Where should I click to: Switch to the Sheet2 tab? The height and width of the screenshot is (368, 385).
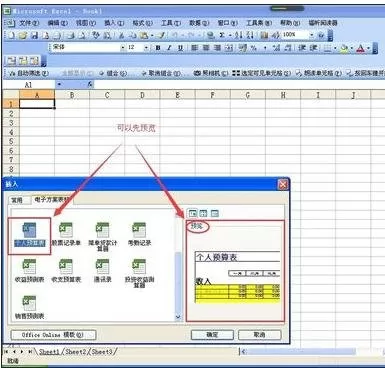point(75,352)
